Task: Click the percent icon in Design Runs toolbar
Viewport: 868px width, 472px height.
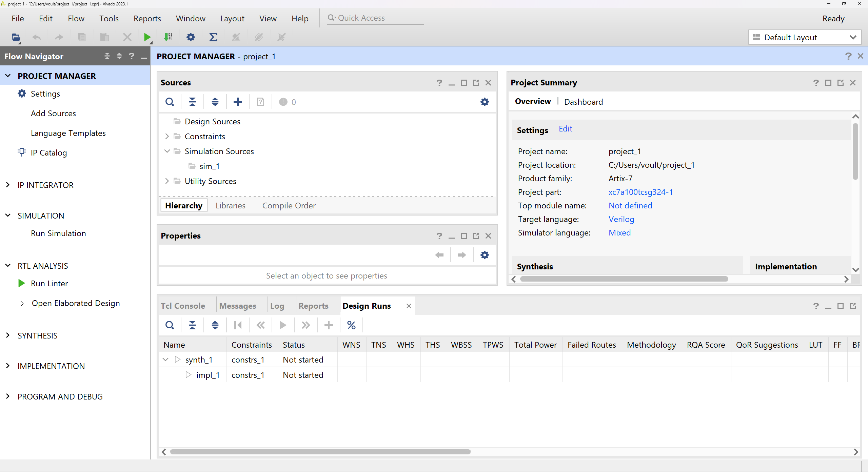Action: pos(351,325)
